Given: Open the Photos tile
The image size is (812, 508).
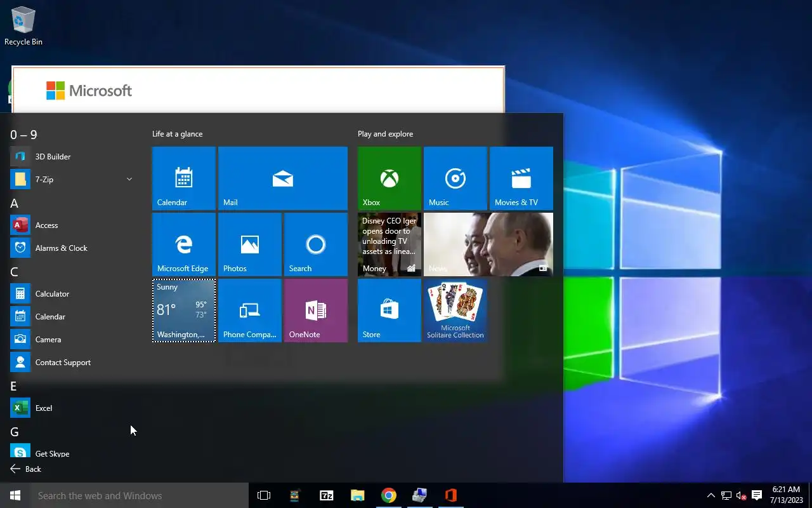Looking at the screenshot, I should pos(250,244).
